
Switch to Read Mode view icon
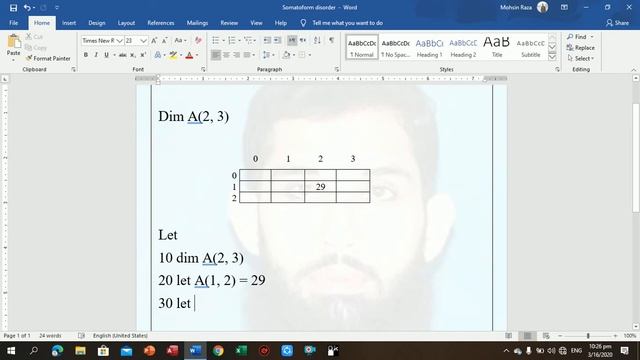[x=508, y=336]
